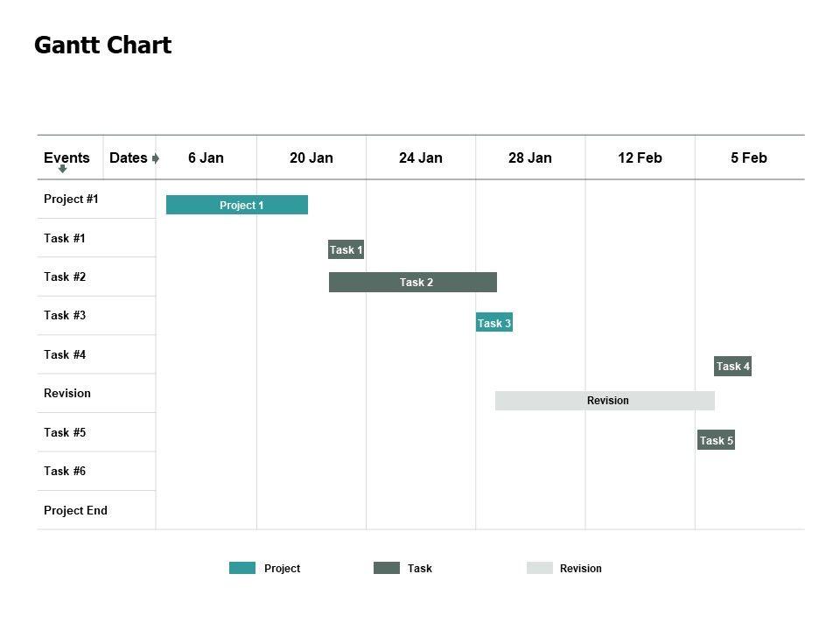
Task: Click the Task 5 bar
Action: click(716, 440)
